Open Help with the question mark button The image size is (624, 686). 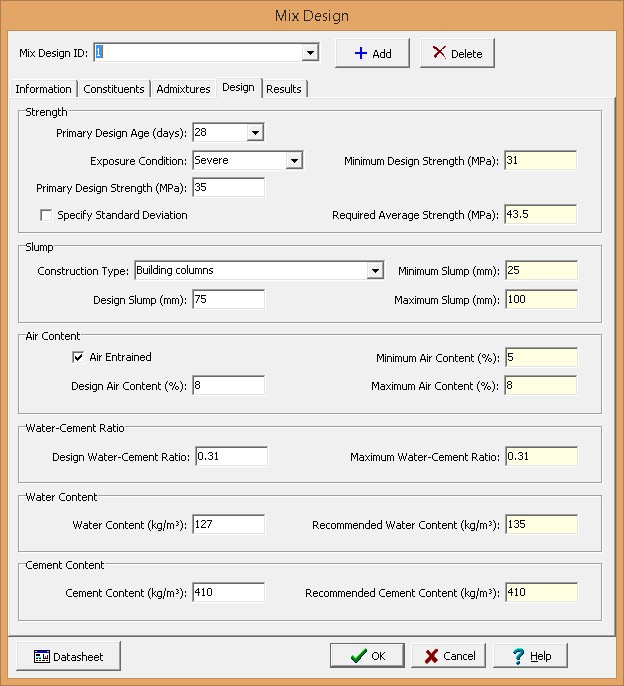530,656
